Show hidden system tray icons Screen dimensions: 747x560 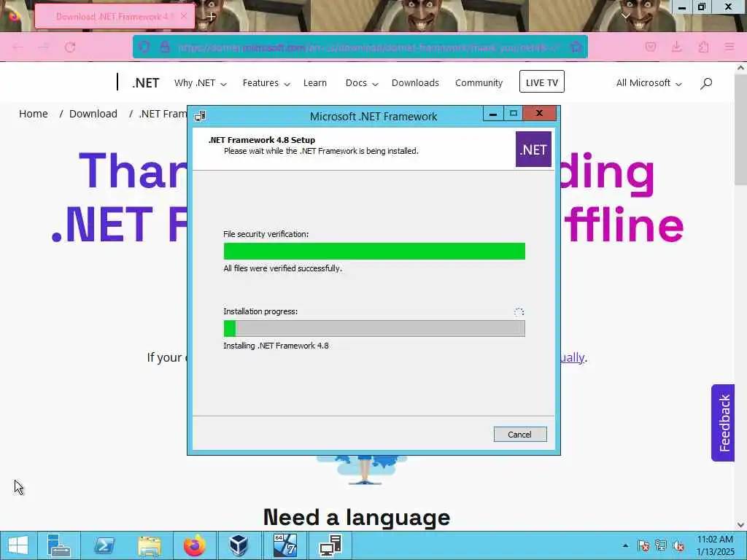click(625, 545)
